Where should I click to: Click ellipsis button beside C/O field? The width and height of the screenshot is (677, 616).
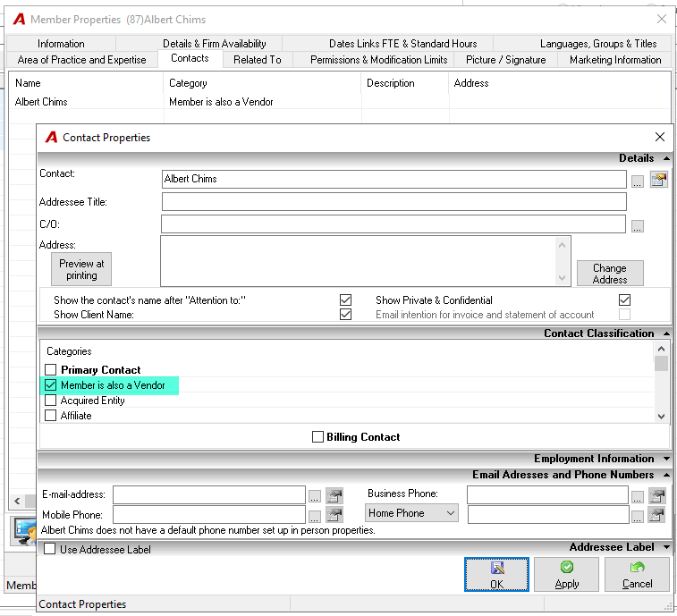638,226
